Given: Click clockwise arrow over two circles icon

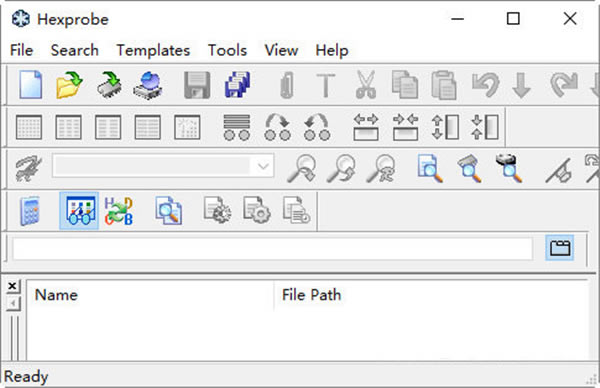Looking at the screenshot, I should click(x=278, y=127).
